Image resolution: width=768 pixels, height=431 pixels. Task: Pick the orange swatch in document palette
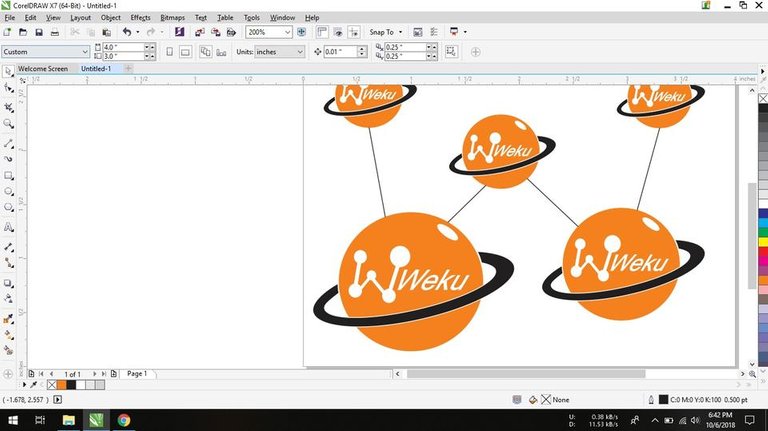click(x=61, y=384)
